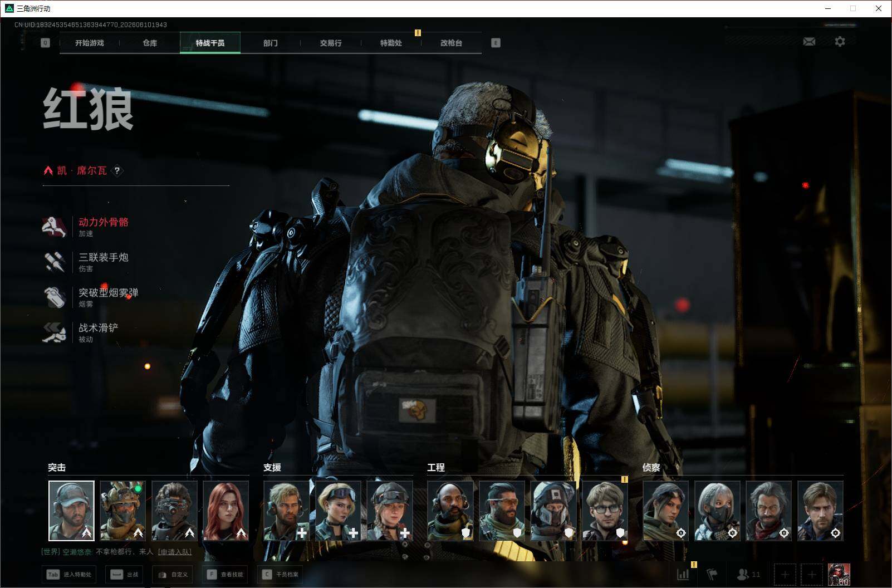Open the settings gear icon
This screenshot has height=588, width=892.
click(840, 41)
